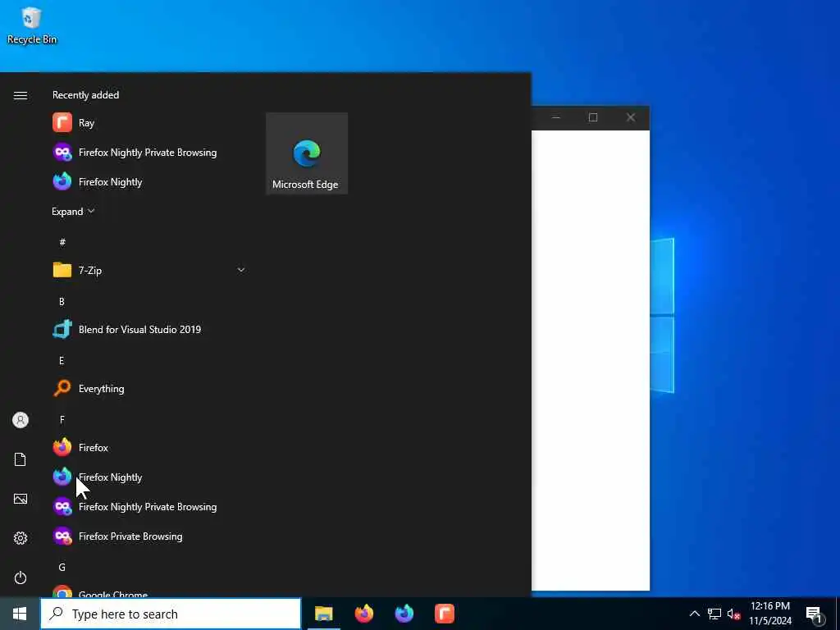Image resolution: width=840 pixels, height=630 pixels.
Task: Click the E section letter header
Action: pyautogui.click(x=62, y=361)
